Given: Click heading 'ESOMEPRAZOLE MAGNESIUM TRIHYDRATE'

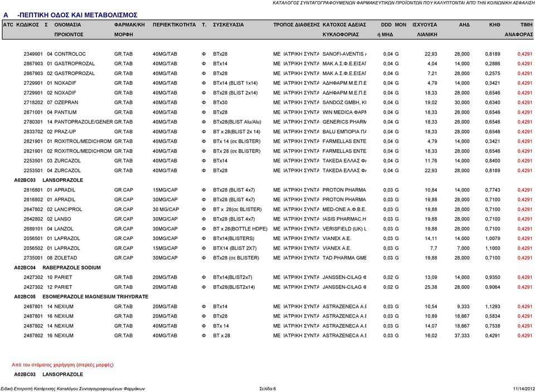Looking at the screenshot, I should [95, 297].
